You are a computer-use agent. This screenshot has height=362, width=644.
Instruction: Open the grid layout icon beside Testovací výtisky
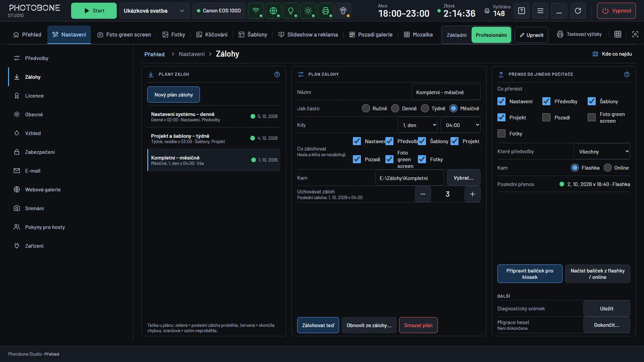[618, 35]
